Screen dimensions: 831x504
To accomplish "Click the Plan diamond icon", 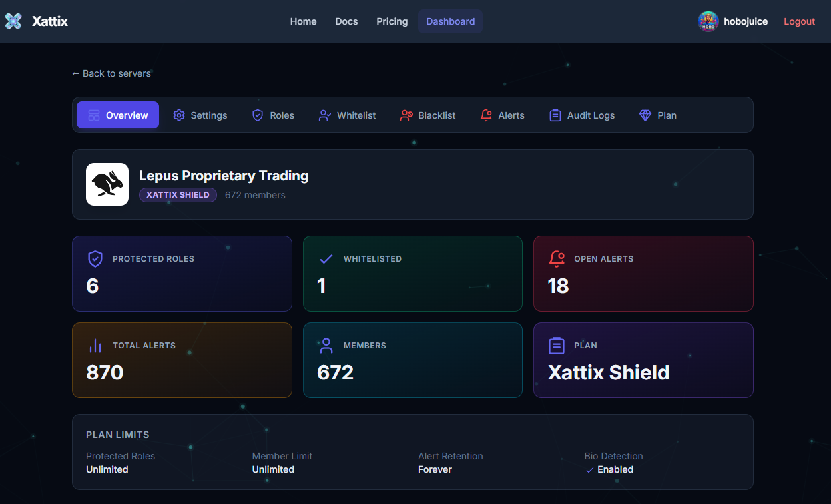I will click(645, 115).
